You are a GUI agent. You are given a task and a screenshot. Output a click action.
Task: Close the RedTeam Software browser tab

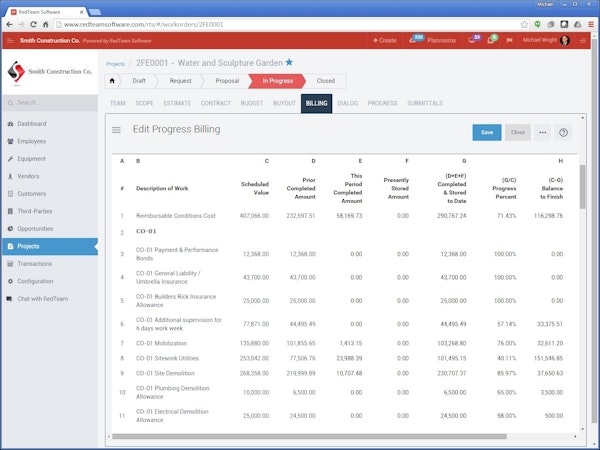click(x=82, y=12)
